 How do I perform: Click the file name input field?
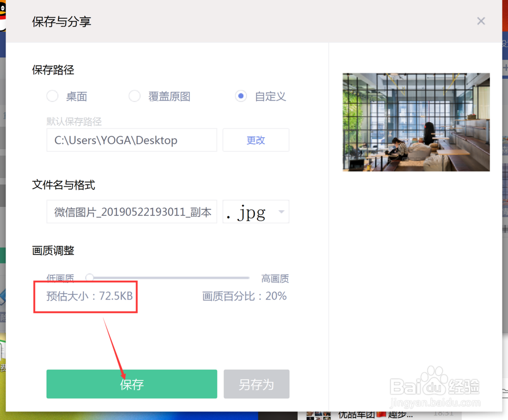point(132,212)
